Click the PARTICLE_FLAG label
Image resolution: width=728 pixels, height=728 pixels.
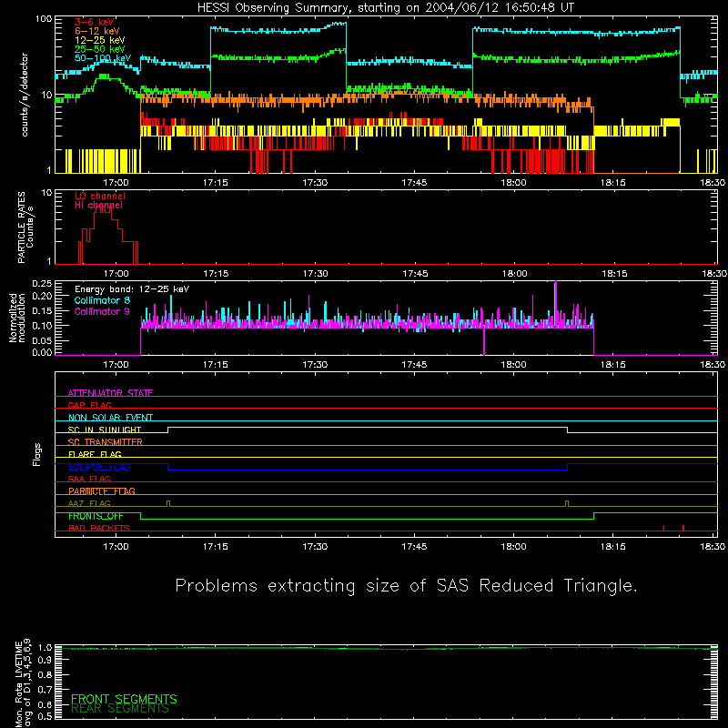[x=101, y=490]
